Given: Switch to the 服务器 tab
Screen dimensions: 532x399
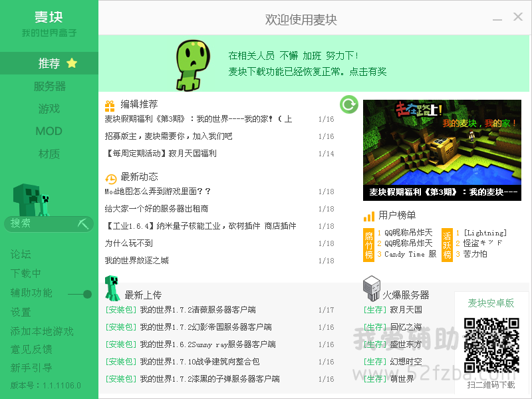Looking at the screenshot, I should click(x=49, y=86).
